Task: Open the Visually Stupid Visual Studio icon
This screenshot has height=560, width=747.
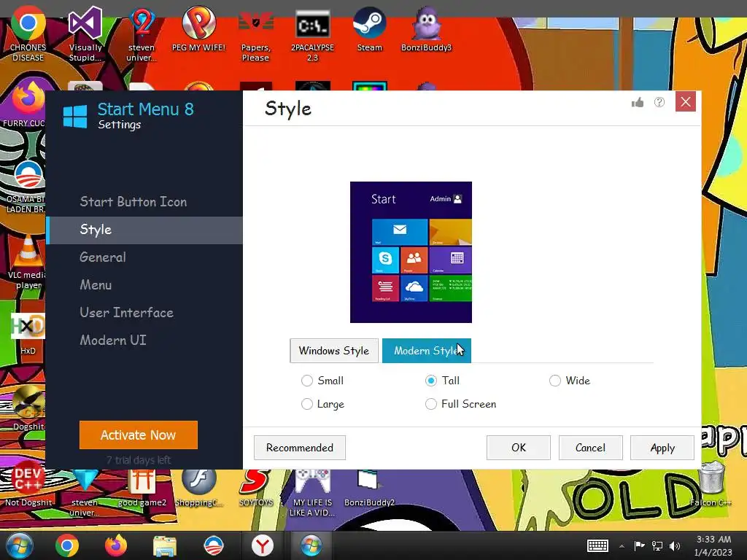Action: (85, 34)
